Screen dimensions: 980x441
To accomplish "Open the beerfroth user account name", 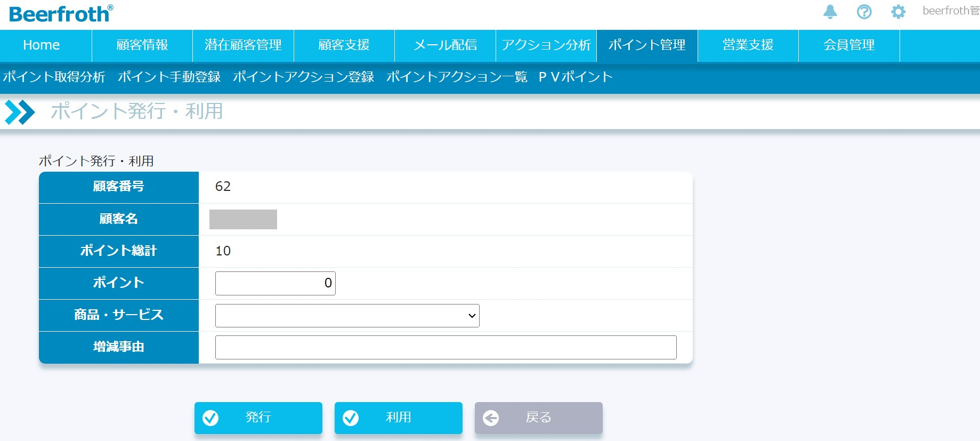I will click(950, 11).
